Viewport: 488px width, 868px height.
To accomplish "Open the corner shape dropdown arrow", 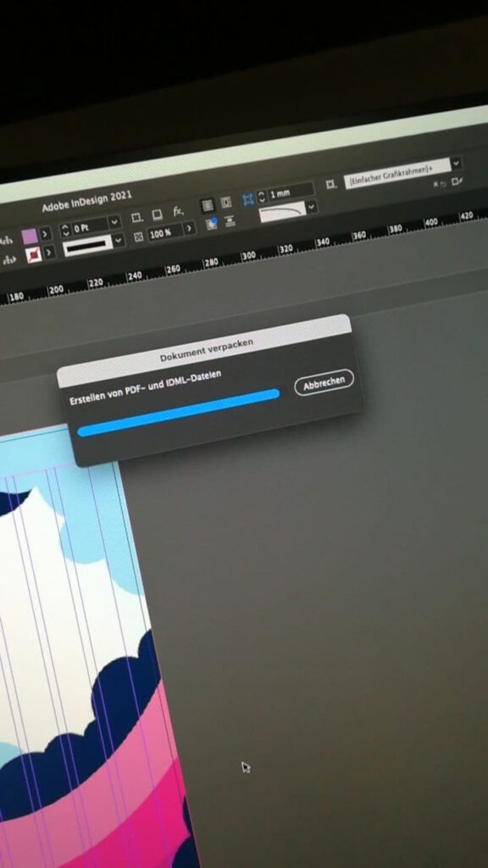I will [x=313, y=207].
